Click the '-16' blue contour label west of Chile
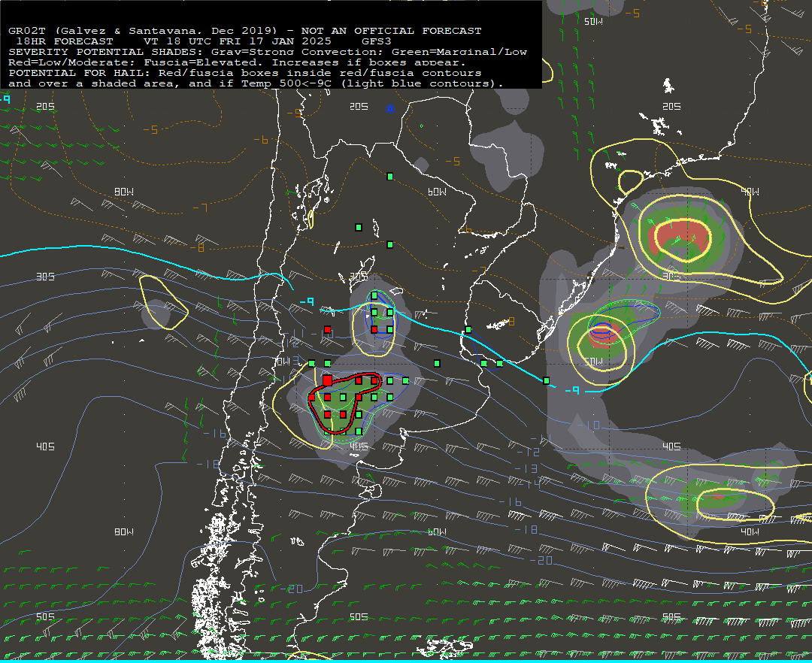812x663 pixels. point(214,434)
